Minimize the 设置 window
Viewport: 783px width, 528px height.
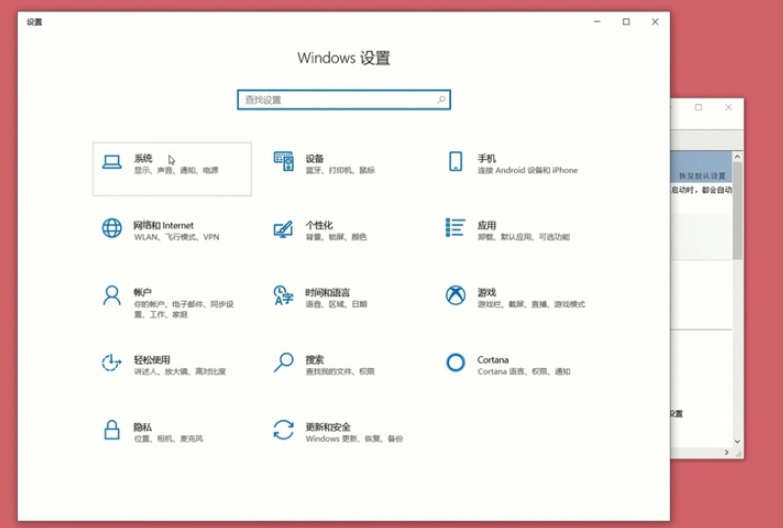597,21
